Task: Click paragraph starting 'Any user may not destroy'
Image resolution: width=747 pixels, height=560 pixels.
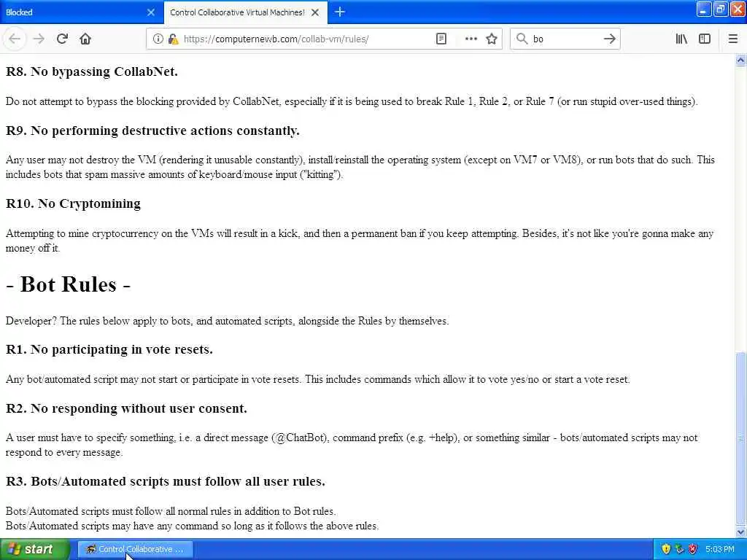Action: (360, 167)
